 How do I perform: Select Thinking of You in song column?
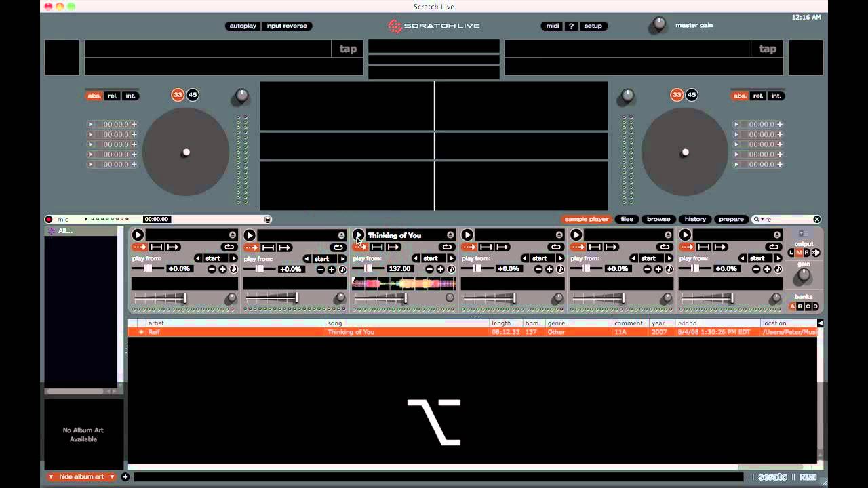[x=351, y=332]
